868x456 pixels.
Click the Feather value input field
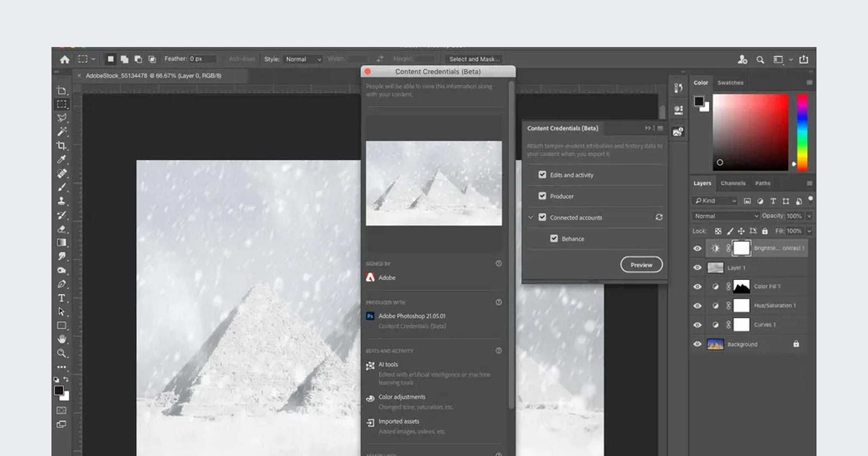[x=202, y=59]
